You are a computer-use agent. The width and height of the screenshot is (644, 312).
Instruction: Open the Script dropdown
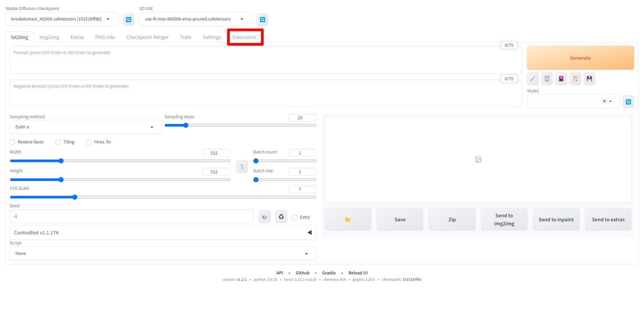(x=163, y=254)
